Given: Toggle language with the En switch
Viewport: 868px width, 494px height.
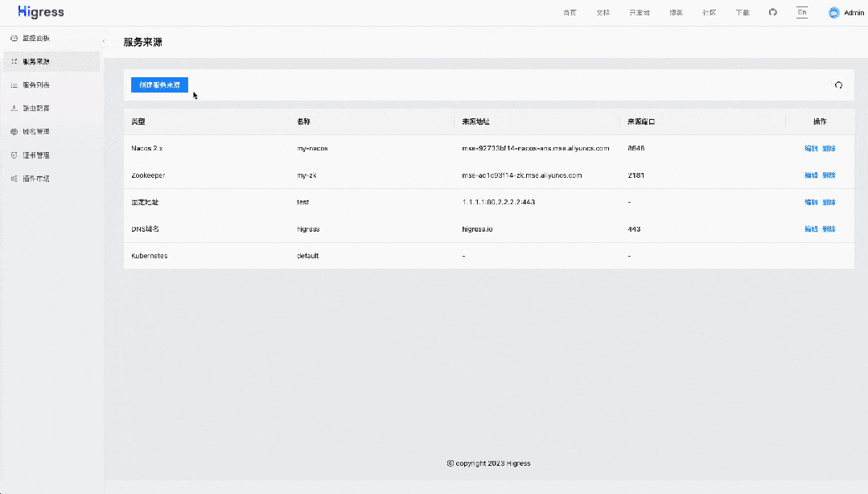Looking at the screenshot, I should [x=801, y=12].
